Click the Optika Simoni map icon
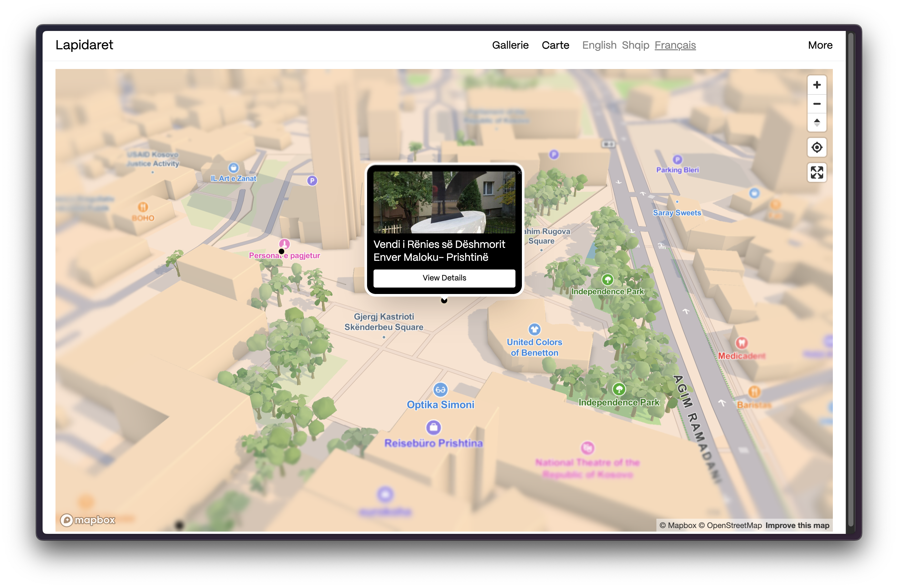898x588 pixels. 440,390
